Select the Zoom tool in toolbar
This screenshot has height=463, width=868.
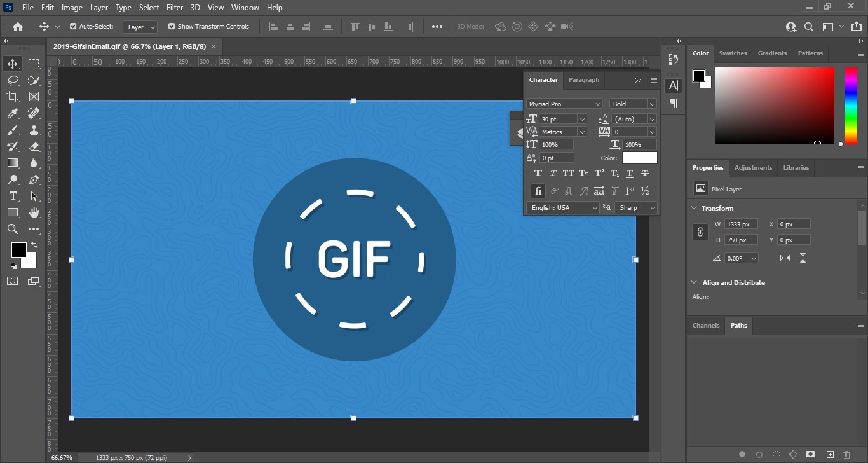13,229
